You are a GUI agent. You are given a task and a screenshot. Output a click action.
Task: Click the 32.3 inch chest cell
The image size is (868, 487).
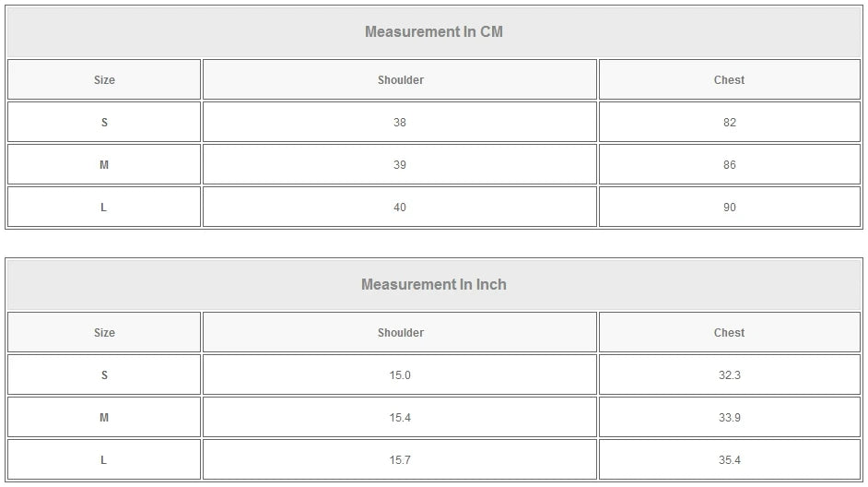tap(729, 375)
